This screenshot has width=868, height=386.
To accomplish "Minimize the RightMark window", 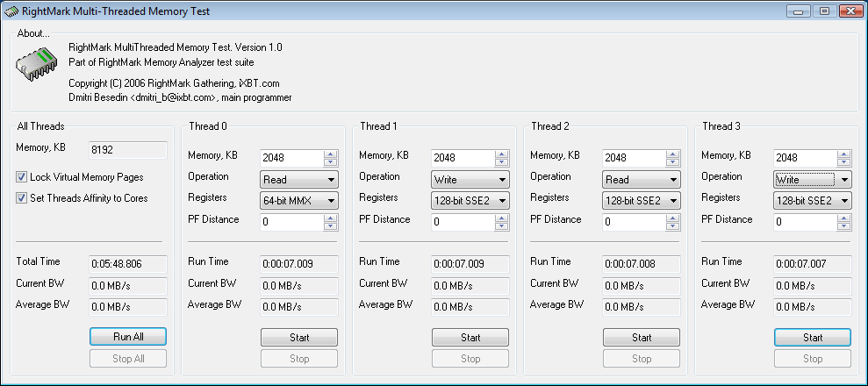I will (x=798, y=11).
